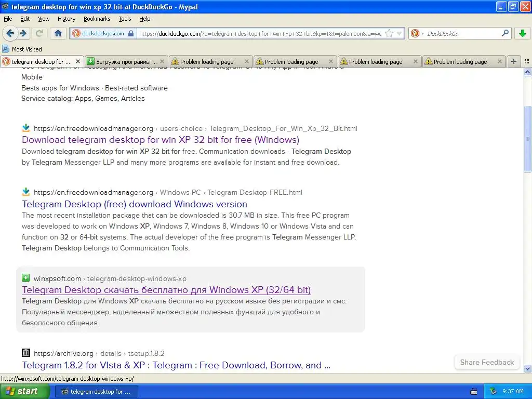Click the on-screen keyboard tray icon

click(474, 392)
